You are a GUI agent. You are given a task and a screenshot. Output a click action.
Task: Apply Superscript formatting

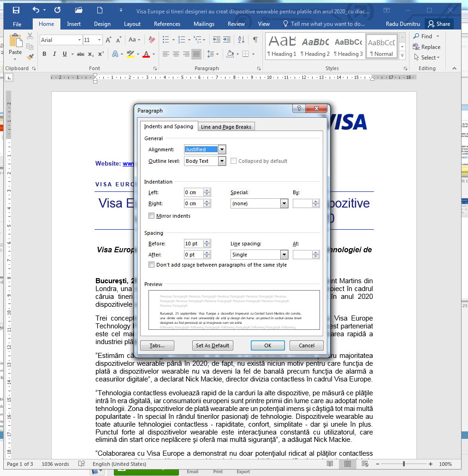101,54
